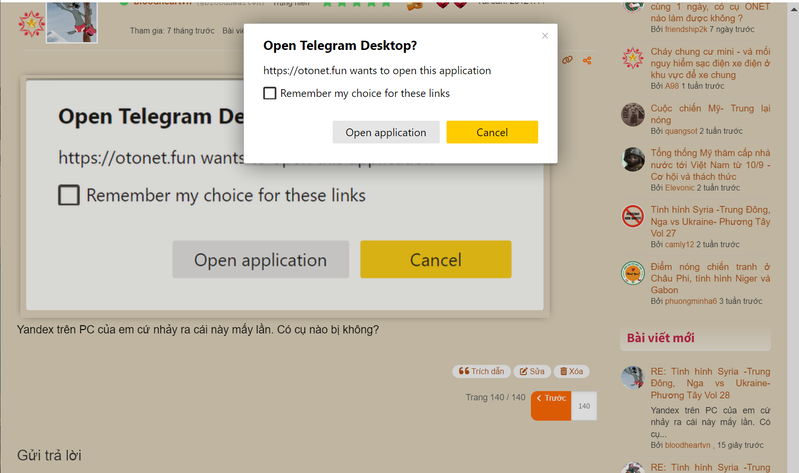Close the Open Telegram Desktop dialog

point(545,36)
